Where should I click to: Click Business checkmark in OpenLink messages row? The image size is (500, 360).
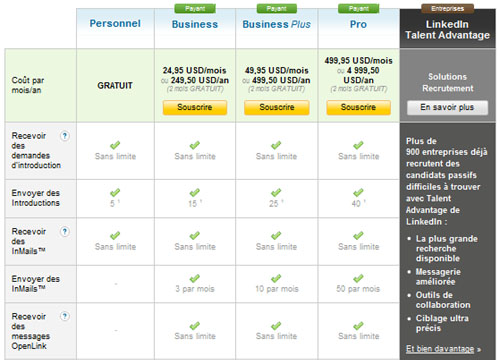coord(195,326)
